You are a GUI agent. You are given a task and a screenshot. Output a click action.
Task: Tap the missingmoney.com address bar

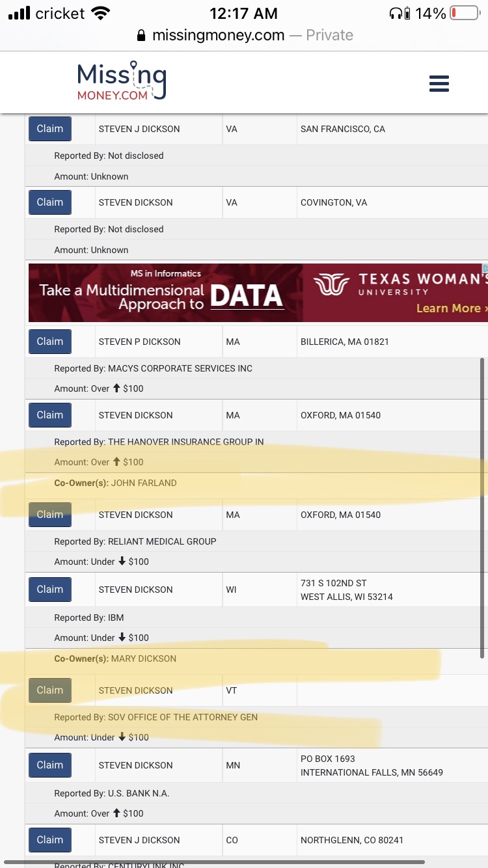pos(244,35)
